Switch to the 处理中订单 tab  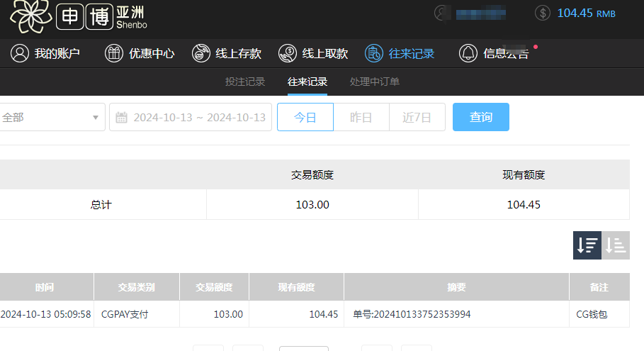[375, 82]
